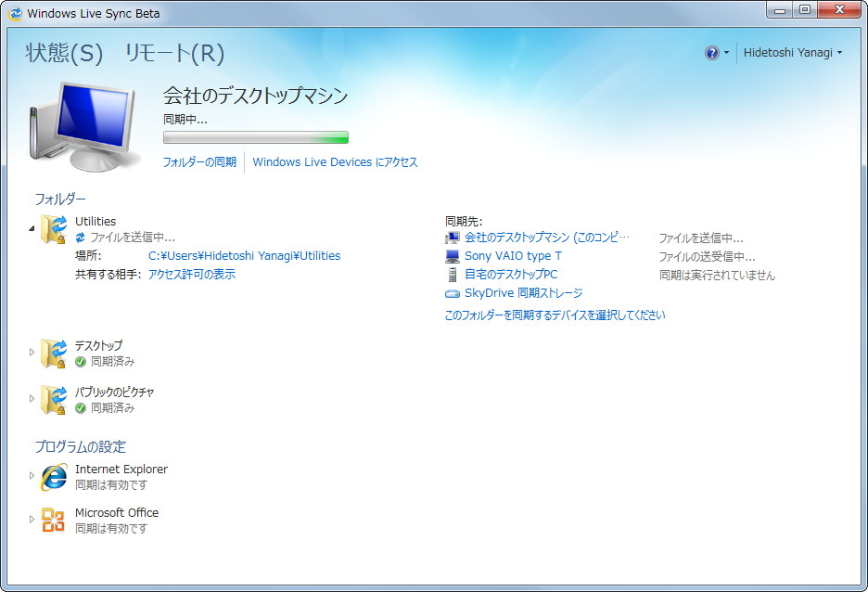Click the Utilities sync folder icon
868x592 pixels.
(53, 226)
